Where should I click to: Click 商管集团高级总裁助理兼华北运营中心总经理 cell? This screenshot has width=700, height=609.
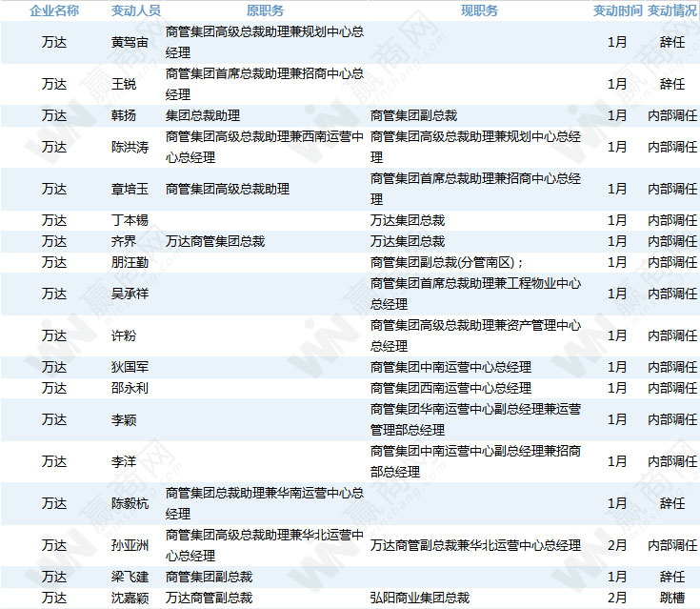click(265, 545)
